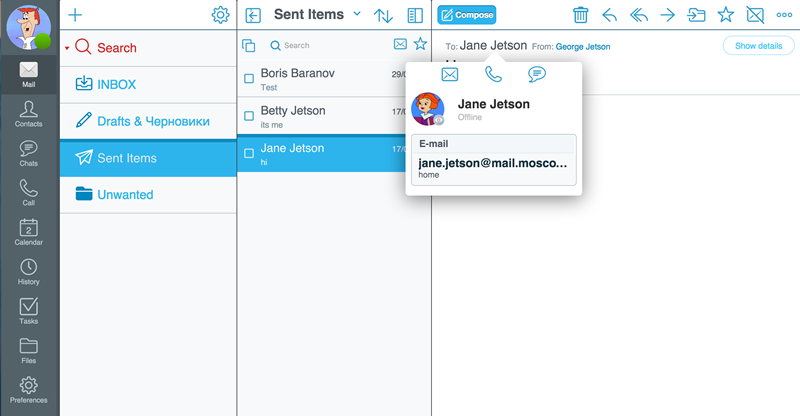Collapse folder pane with back arrow icon
The image size is (800, 416).
(x=253, y=15)
